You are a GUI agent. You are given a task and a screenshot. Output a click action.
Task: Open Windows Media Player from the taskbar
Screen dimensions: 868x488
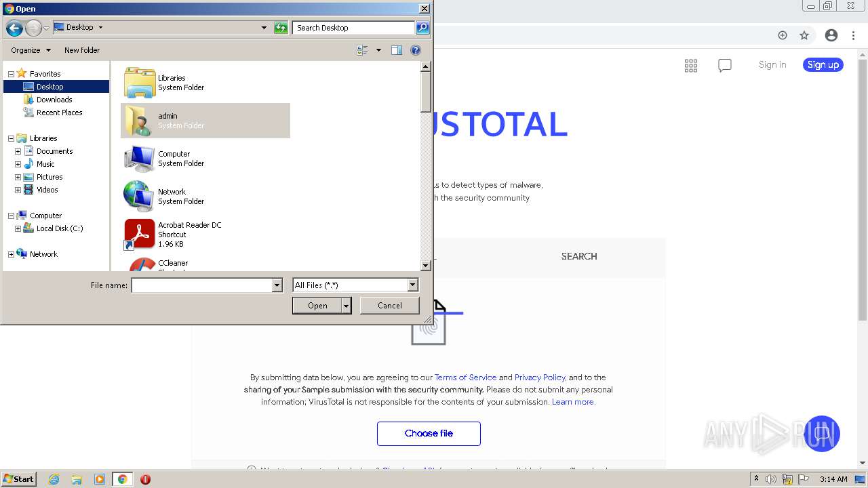(x=99, y=479)
